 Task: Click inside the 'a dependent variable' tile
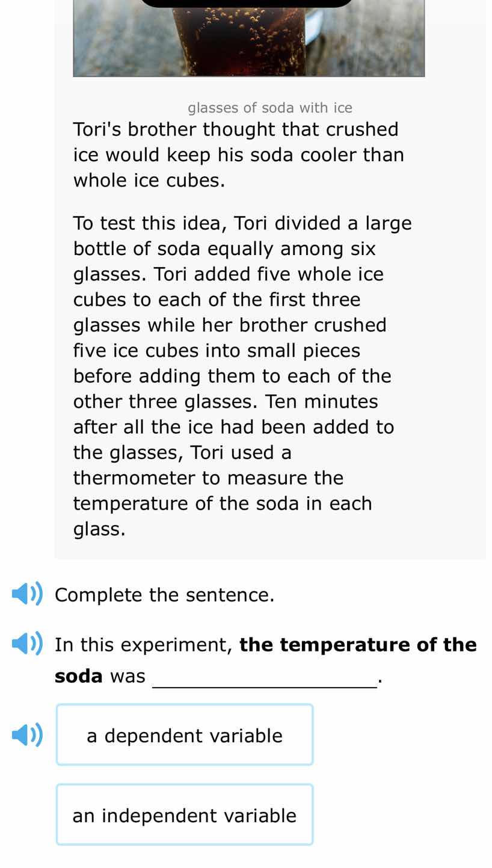coord(185,734)
